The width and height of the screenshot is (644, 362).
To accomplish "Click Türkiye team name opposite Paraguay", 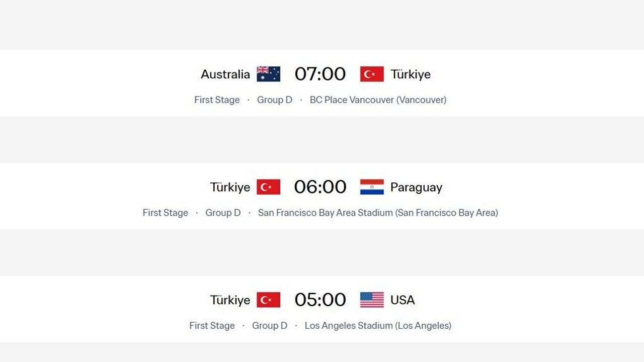I will [x=230, y=188].
